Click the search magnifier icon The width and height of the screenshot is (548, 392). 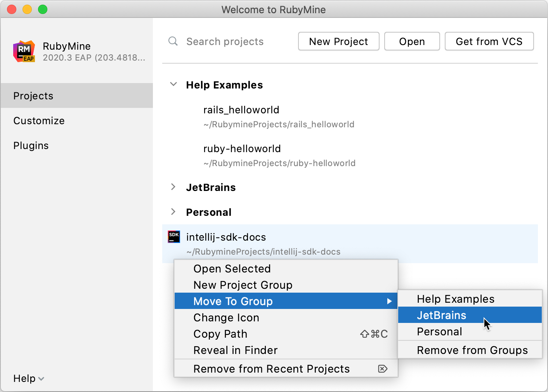coord(173,41)
